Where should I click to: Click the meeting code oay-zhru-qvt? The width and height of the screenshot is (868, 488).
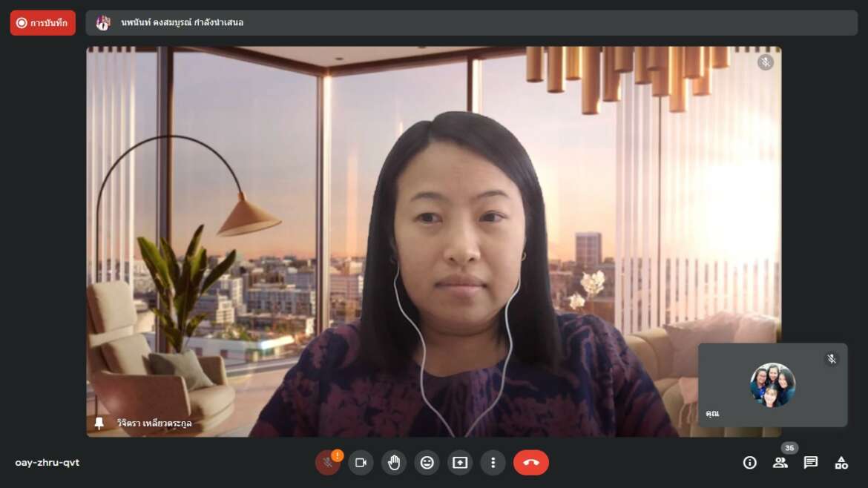[x=47, y=463]
